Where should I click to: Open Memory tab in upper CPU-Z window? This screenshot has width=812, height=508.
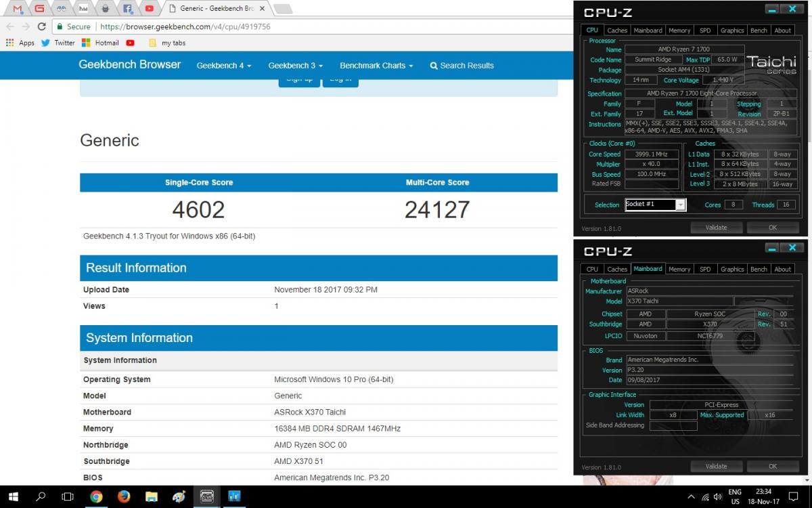[679, 30]
